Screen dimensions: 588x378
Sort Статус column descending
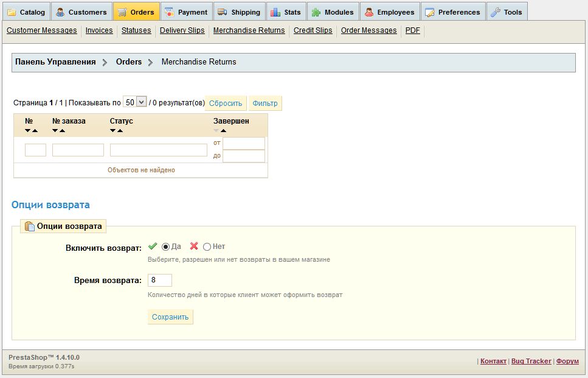113,131
